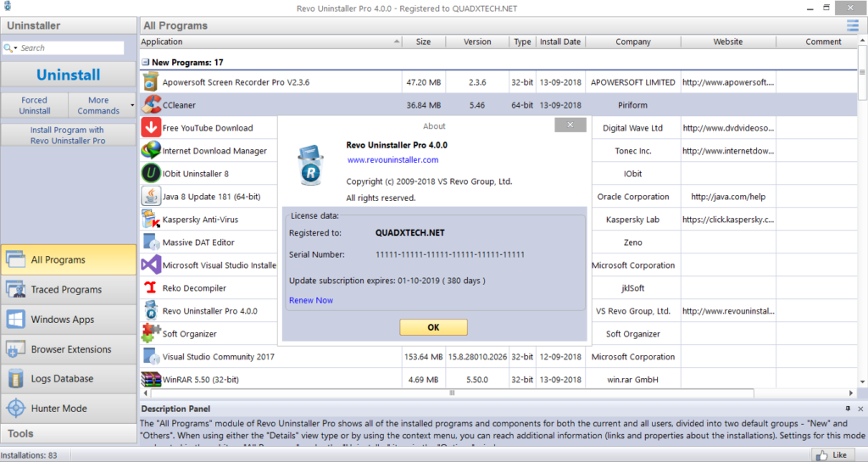The image size is (868, 462).
Task: Click the app icon in the title bar
Action: (x=7, y=7)
